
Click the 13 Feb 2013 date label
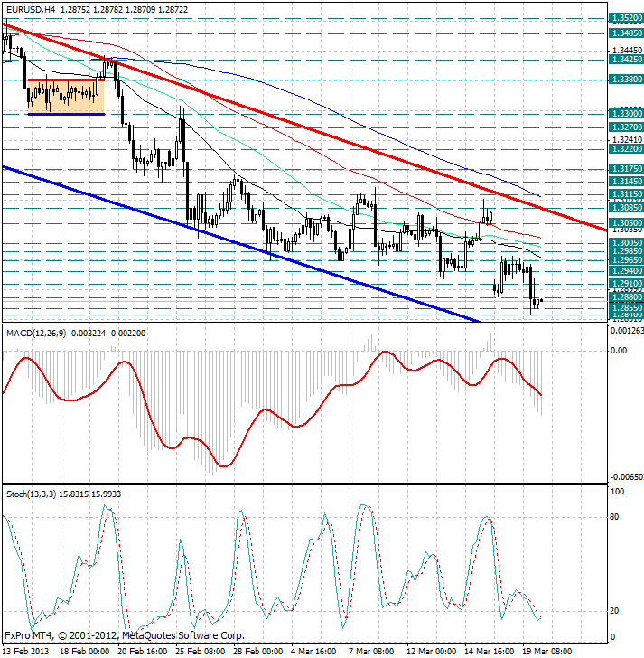25,651
